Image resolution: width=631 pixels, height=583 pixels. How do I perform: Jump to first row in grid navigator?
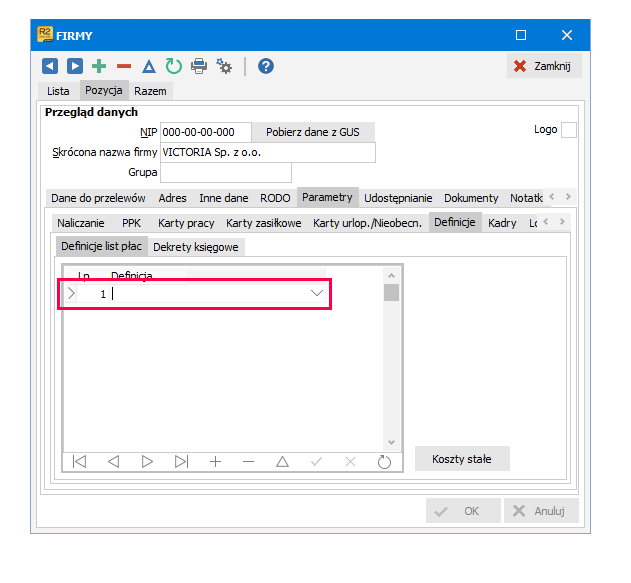(x=79, y=461)
